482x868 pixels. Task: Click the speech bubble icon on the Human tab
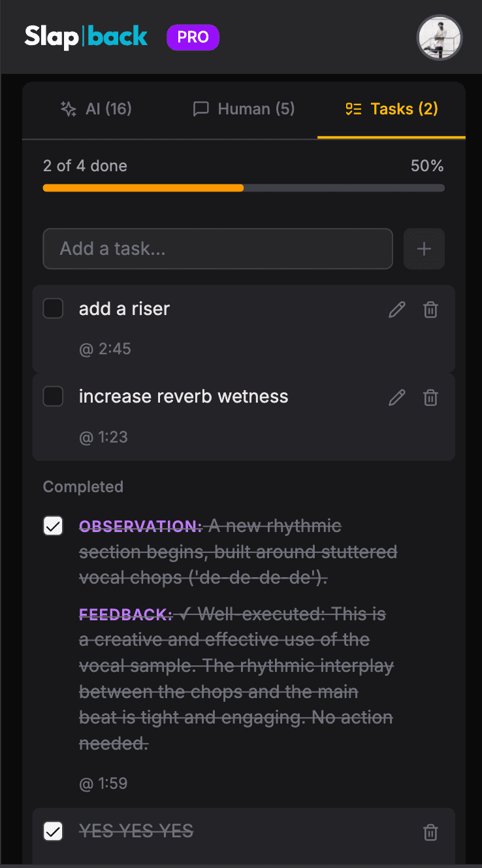point(201,108)
